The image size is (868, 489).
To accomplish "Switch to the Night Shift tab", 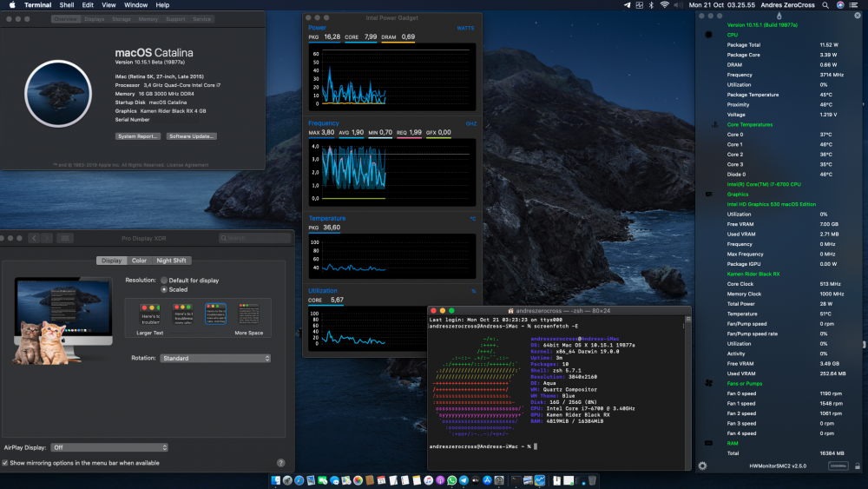I will 171,261.
